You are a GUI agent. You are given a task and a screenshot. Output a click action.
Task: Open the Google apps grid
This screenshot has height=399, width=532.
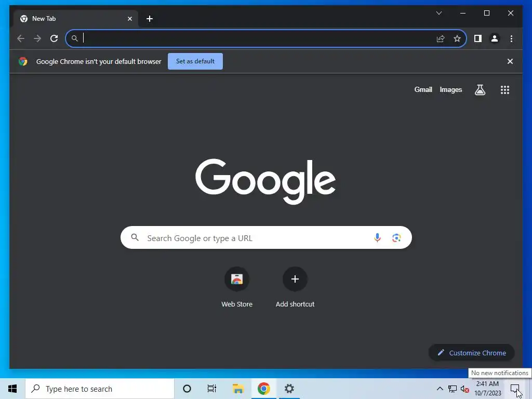click(505, 90)
